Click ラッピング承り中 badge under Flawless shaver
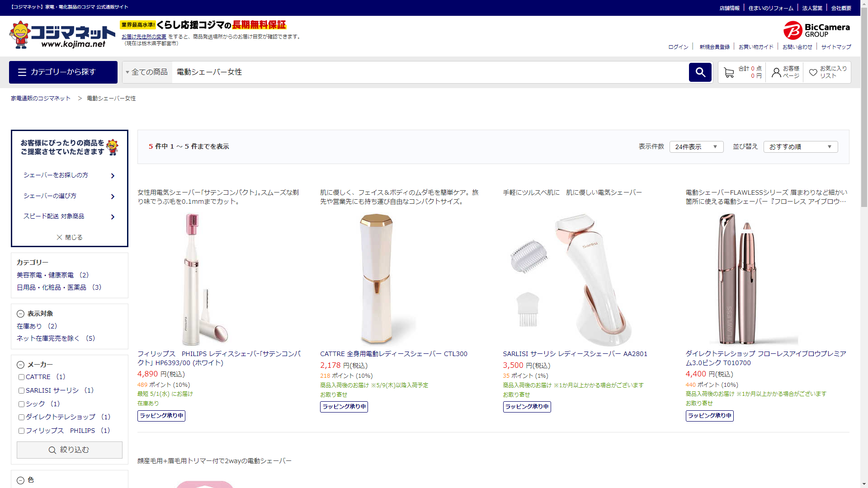Screen dimensions: 868x488 pos(710,416)
